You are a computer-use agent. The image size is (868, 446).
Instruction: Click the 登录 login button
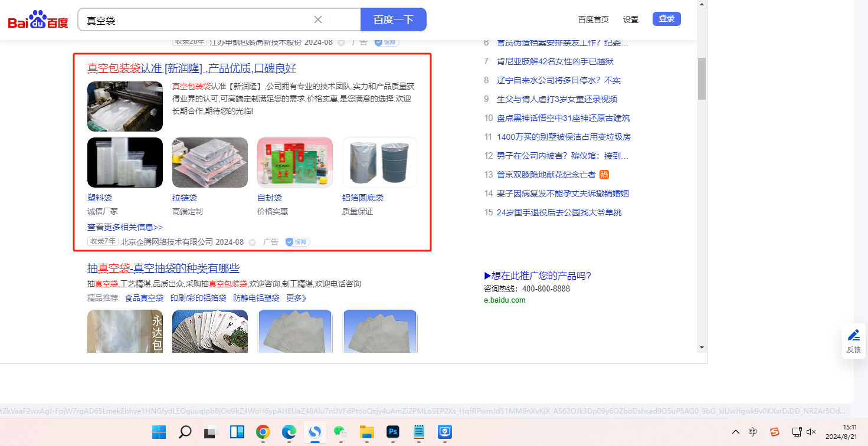tap(667, 19)
